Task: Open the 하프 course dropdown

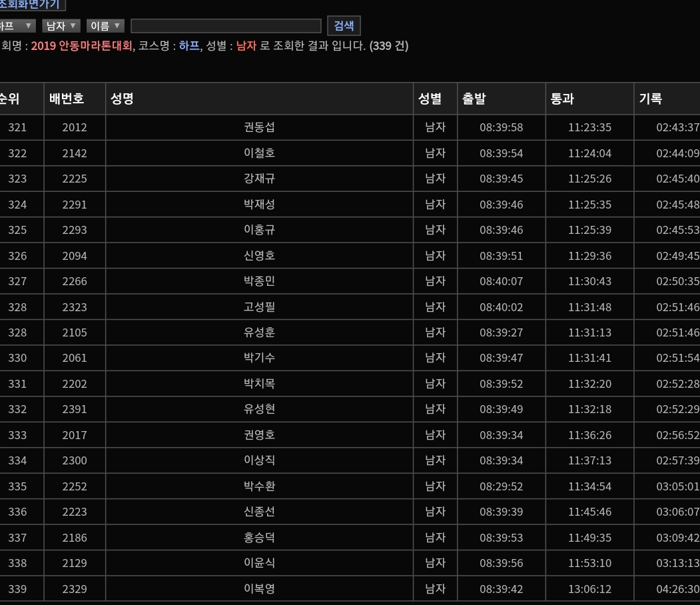Action: coord(17,26)
